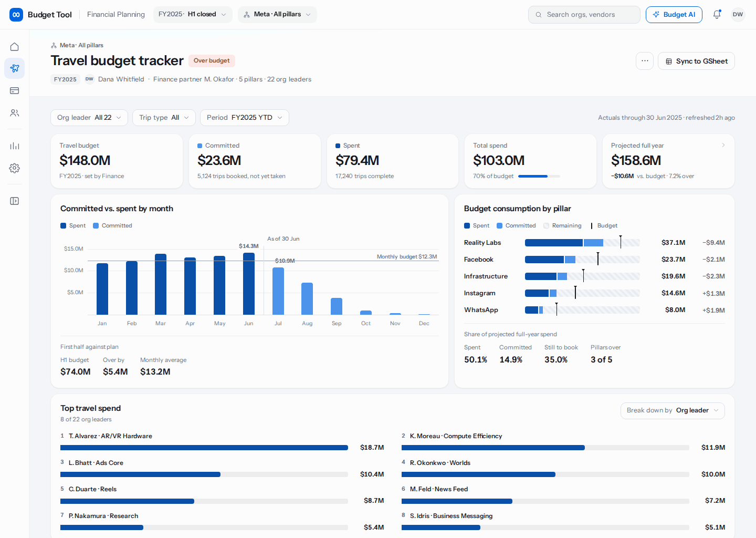The image size is (756, 538).
Task: Click the Projected full year chevron arrow
Action: click(723, 146)
